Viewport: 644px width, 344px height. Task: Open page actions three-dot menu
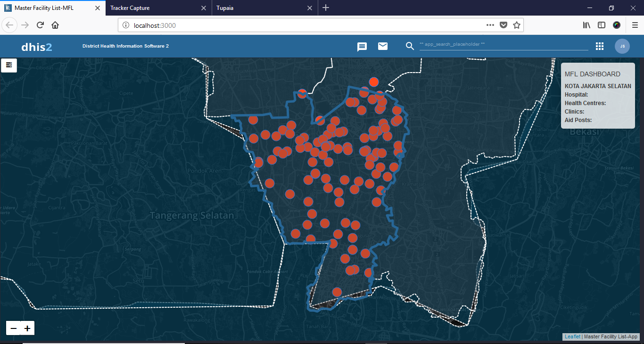[490, 25]
